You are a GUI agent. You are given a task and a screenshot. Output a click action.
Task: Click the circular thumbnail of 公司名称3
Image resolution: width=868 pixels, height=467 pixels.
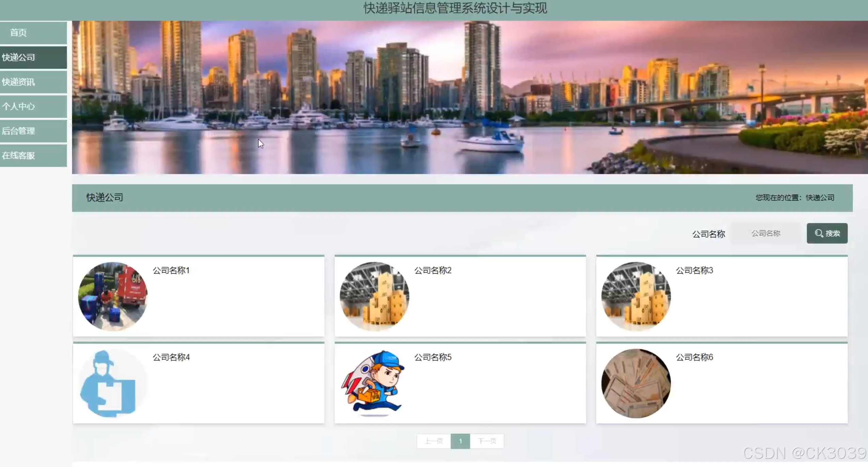(636, 296)
